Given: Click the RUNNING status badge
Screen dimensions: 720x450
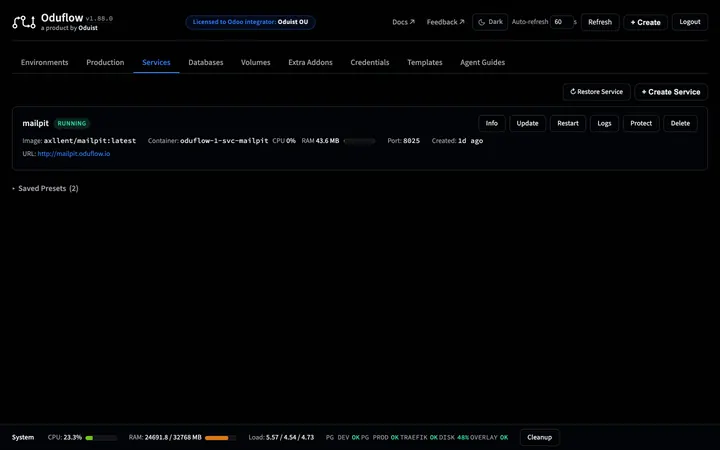Looking at the screenshot, I should [x=72, y=124].
